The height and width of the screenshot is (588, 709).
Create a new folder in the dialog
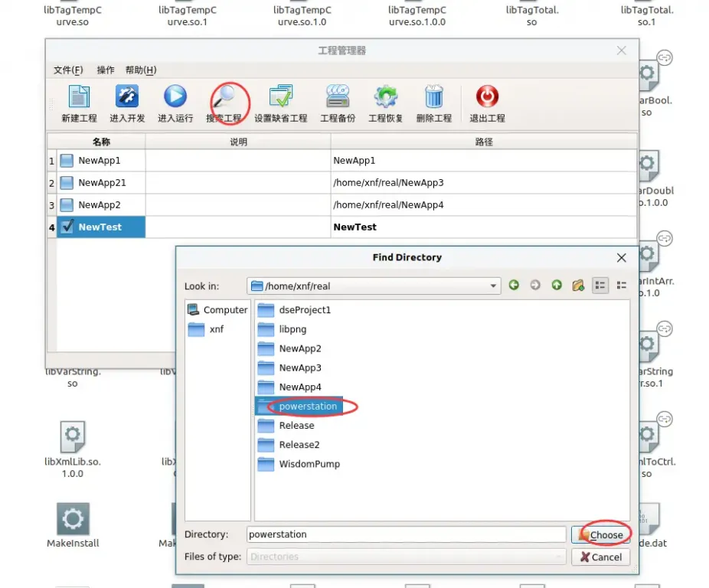coord(578,285)
